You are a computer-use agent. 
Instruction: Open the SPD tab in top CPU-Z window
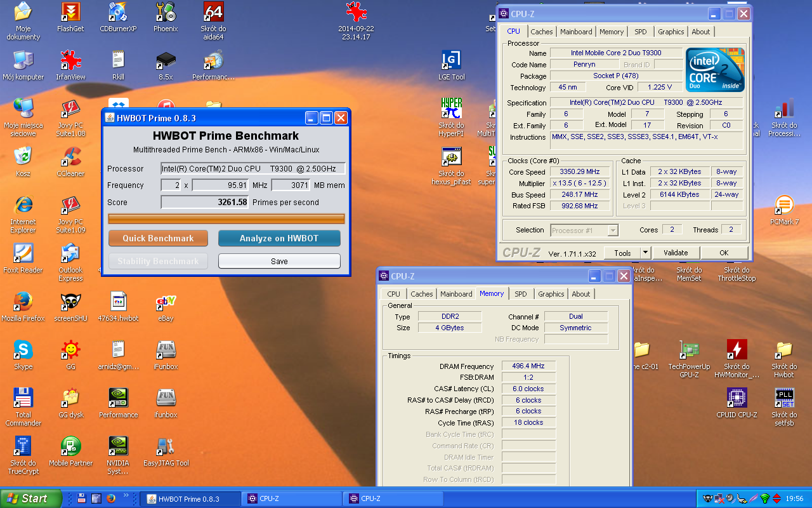click(x=641, y=32)
